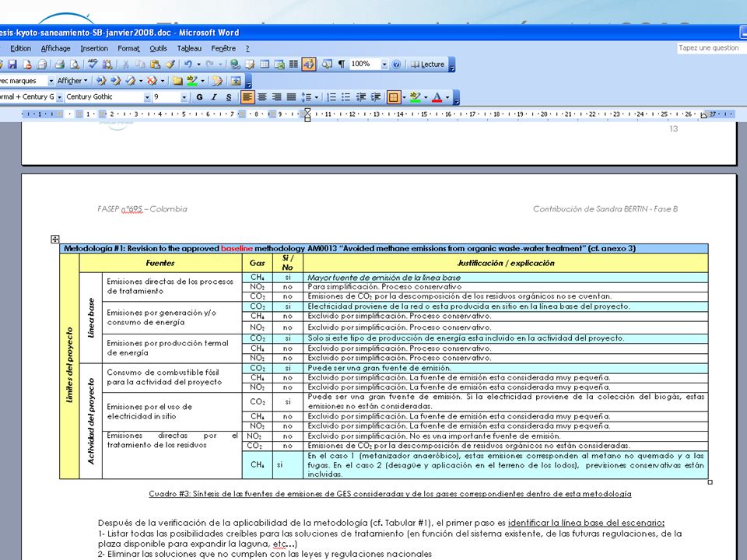The width and height of the screenshot is (747, 560).
Task: Toggle bold (G) formatting
Action: 199,97
